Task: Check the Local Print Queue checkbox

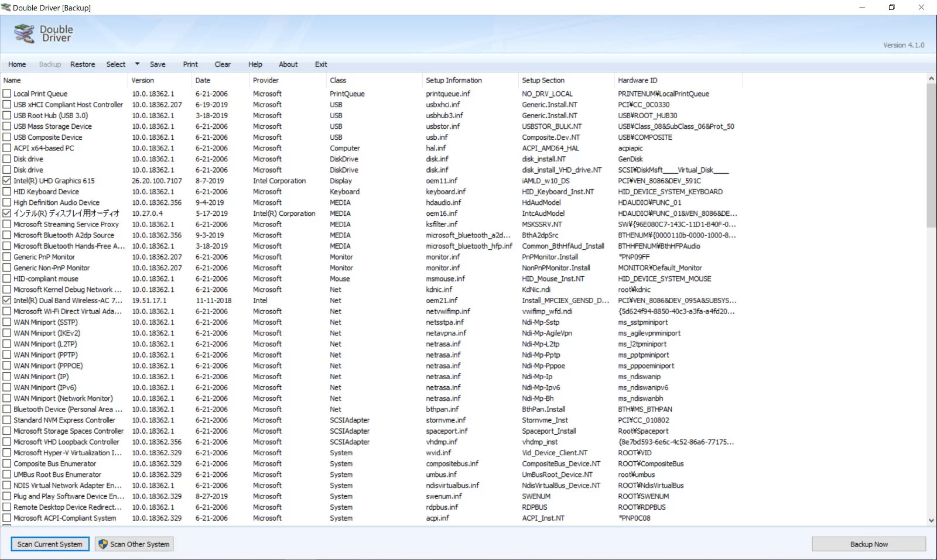Action: pyautogui.click(x=7, y=94)
